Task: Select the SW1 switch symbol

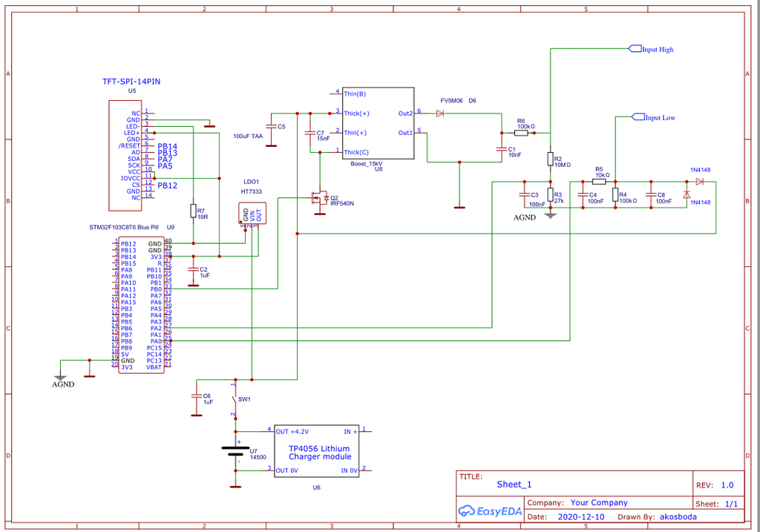Action: pos(235,400)
